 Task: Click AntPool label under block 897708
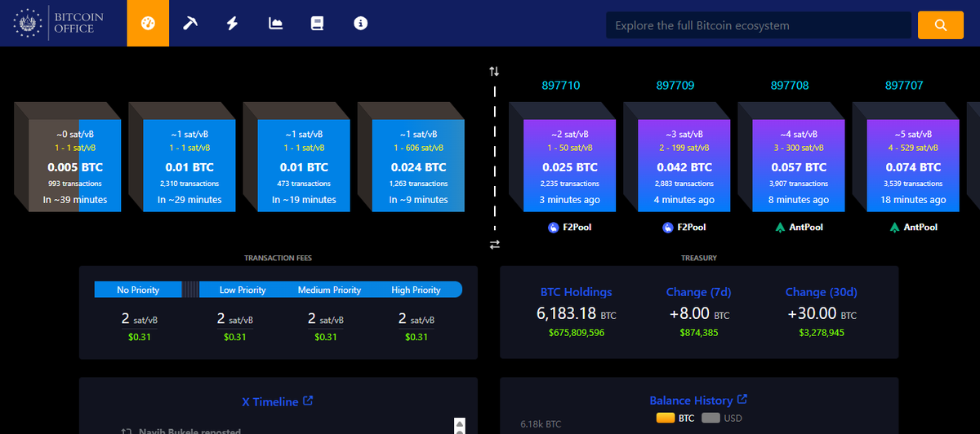[806, 228]
